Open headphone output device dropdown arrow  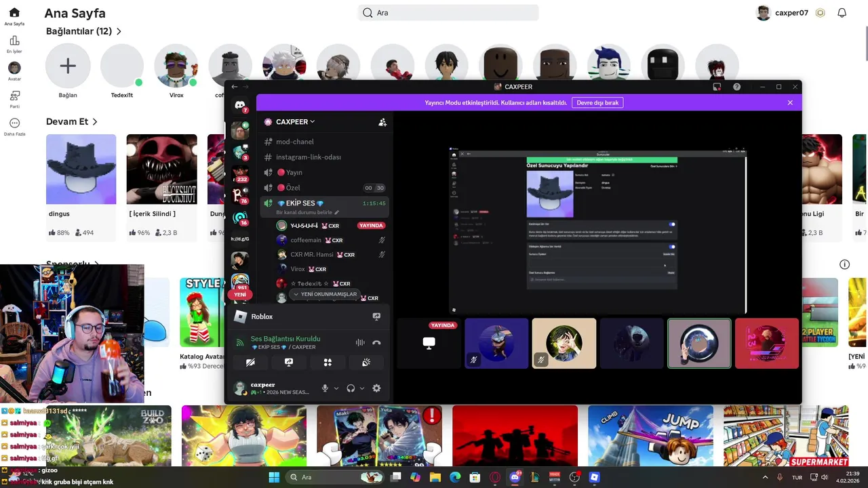coord(362,388)
